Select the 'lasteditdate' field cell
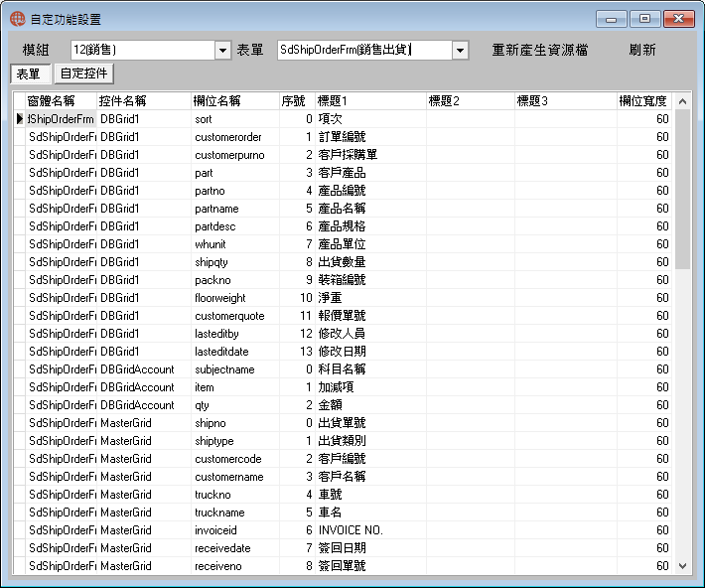This screenshot has width=705, height=588. tap(235, 352)
